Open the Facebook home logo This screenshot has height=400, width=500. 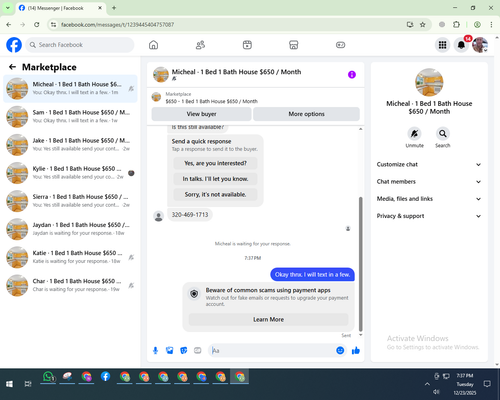coord(14,45)
